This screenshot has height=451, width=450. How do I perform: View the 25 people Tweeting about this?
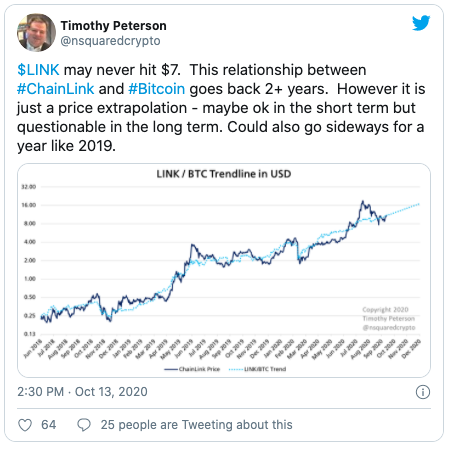tap(197, 425)
